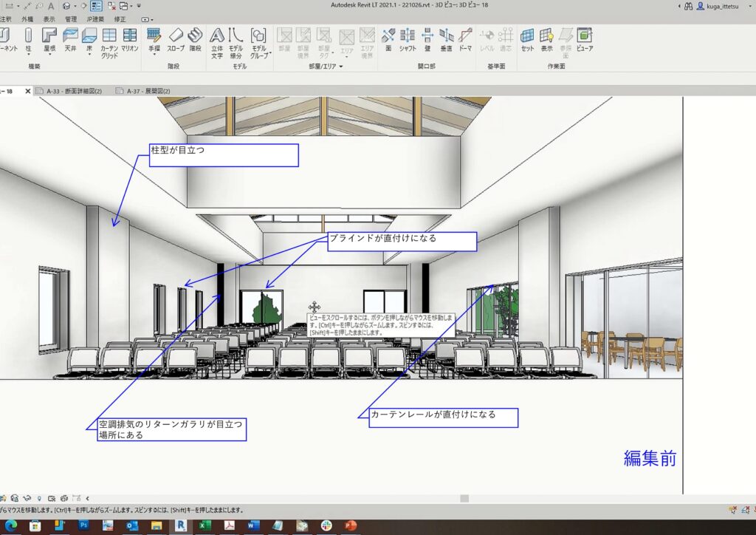Click the horizontal scrollbar thumb below the view

464,498
